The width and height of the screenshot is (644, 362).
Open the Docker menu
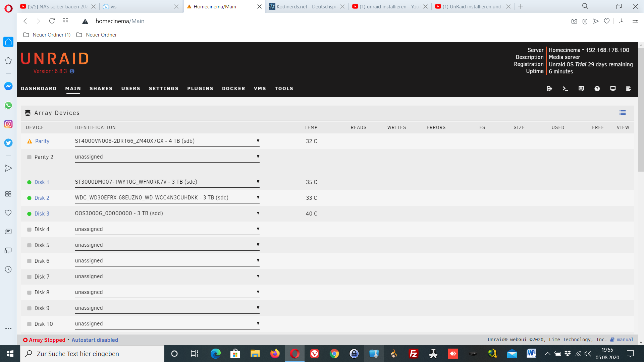click(233, 88)
